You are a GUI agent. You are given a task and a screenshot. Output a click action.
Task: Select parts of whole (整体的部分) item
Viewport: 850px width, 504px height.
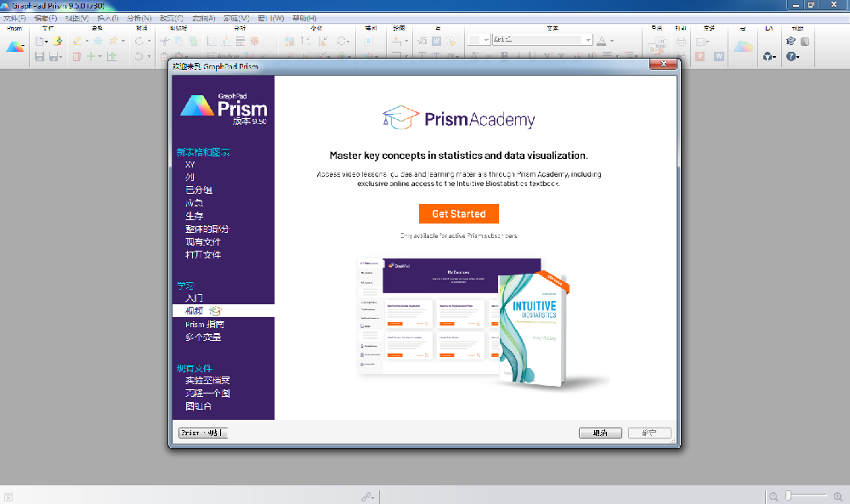207,229
